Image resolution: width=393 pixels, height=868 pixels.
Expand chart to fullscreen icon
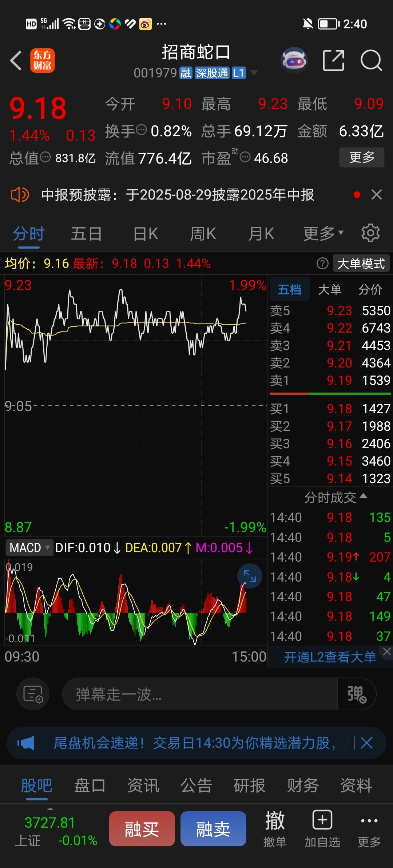pos(250,576)
